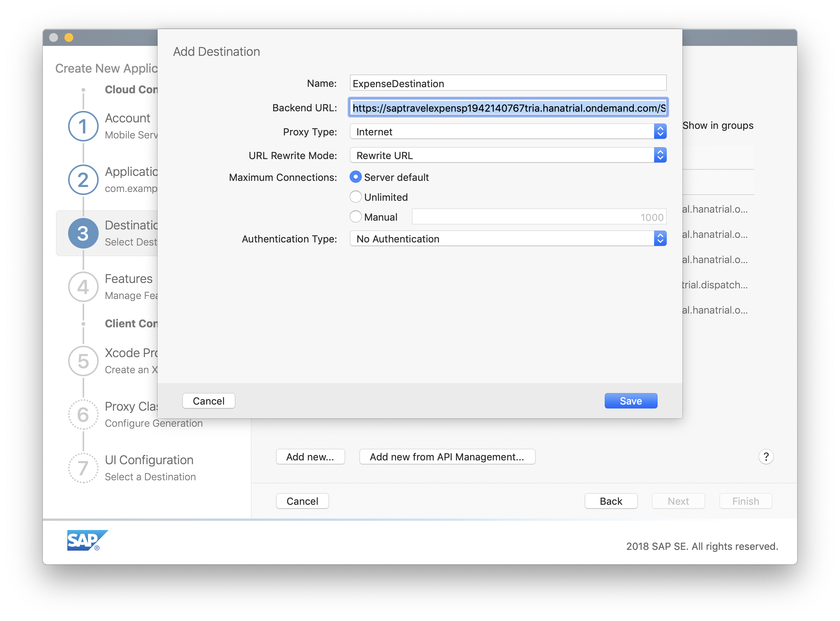Screen dimensions: 840x621
Task: Open the Authentication Type dropdown
Action: point(508,239)
